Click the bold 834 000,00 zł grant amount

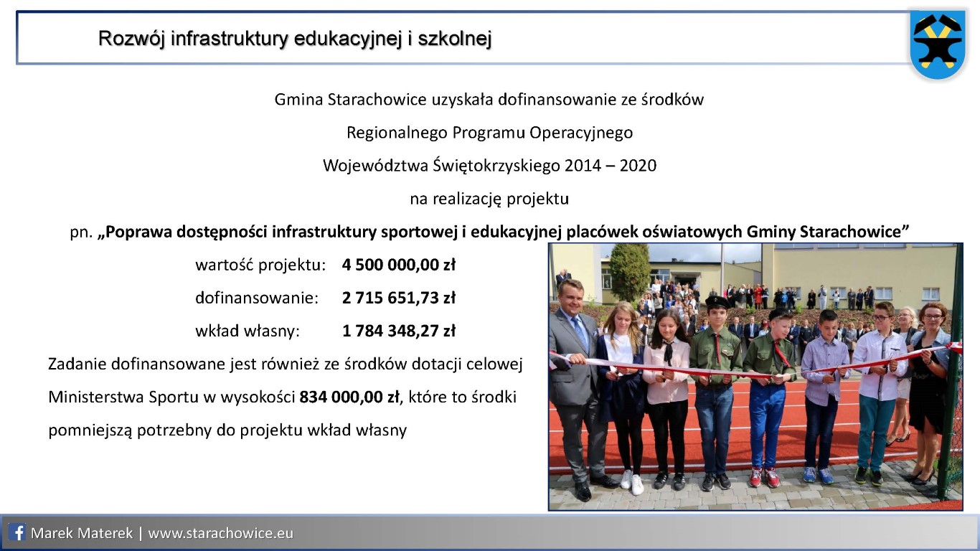pos(349,397)
